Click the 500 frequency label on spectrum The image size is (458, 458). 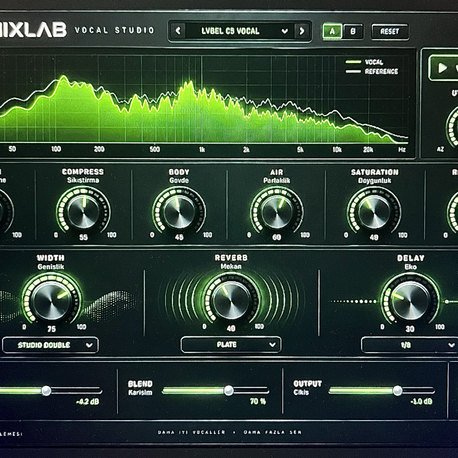[x=155, y=149]
